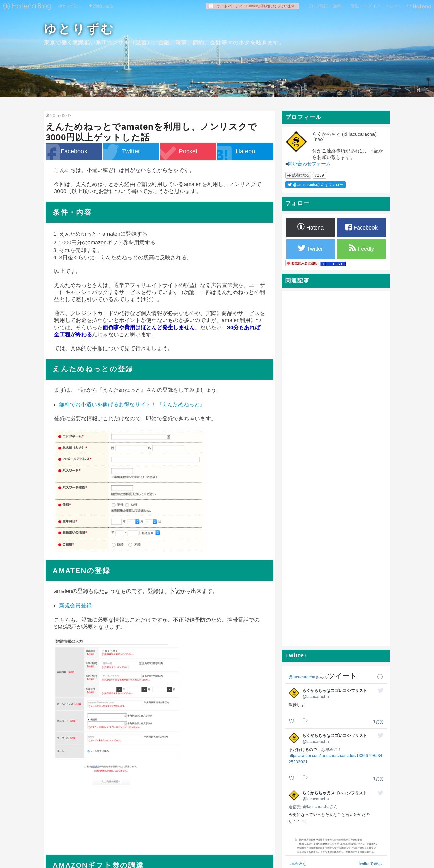
Task: Bookmark the article with Hatebu
Action: click(245, 151)
